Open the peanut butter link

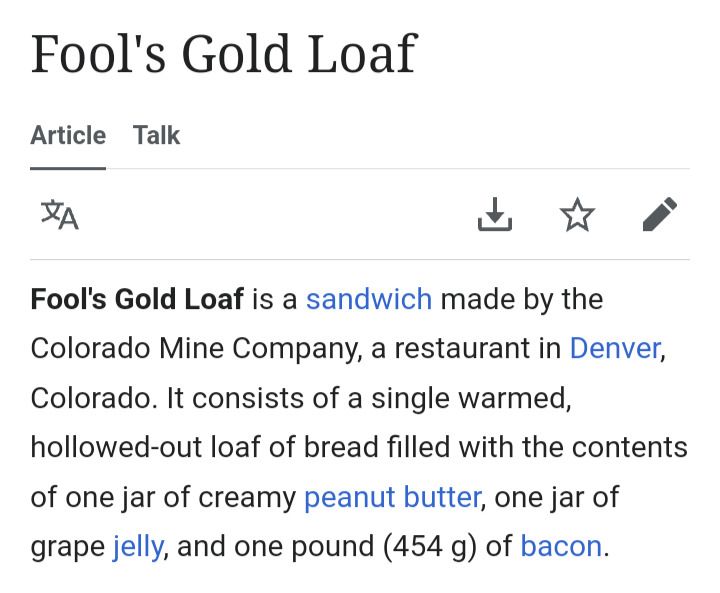click(392, 497)
